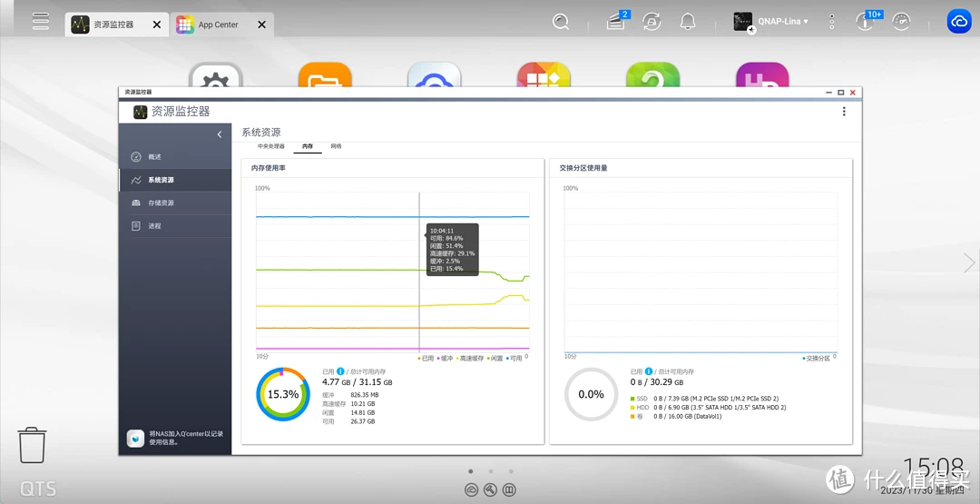This screenshot has height=504, width=980.
Task: Click info icon next to swap 已用 label
Action: [649, 371]
